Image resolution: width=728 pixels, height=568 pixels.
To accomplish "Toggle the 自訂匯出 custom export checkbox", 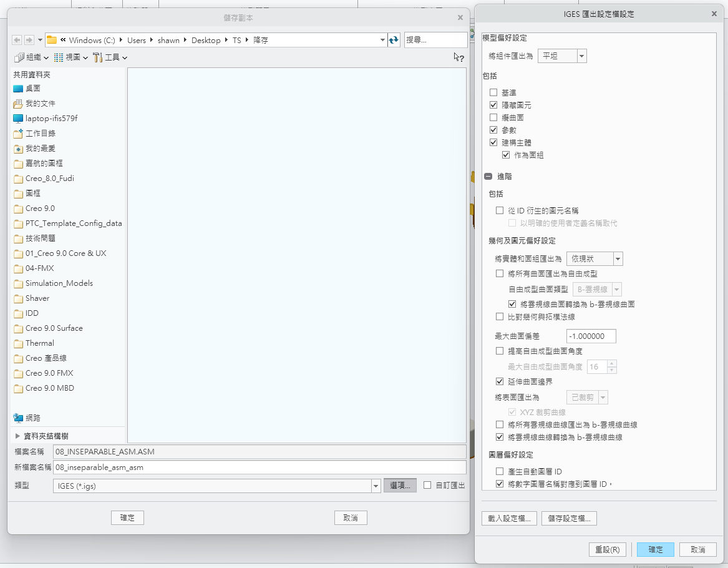I will click(427, 485).
